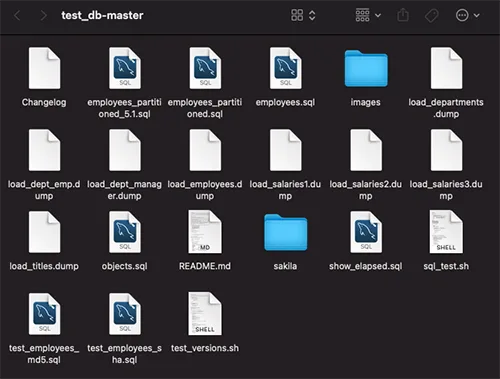Click the Share toolbar button
Image resolution: width=500 pixels, height=379 pixels.
(x=403, y=15)
